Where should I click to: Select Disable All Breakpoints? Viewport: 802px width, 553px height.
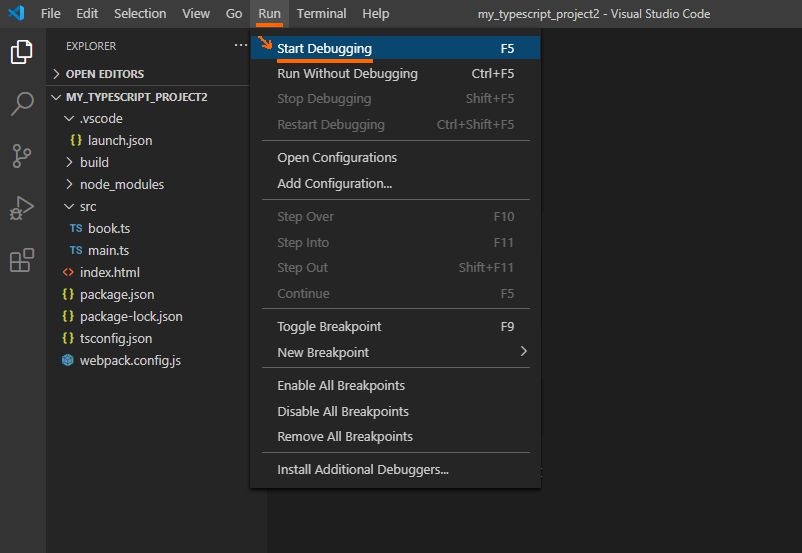[342, 411]
